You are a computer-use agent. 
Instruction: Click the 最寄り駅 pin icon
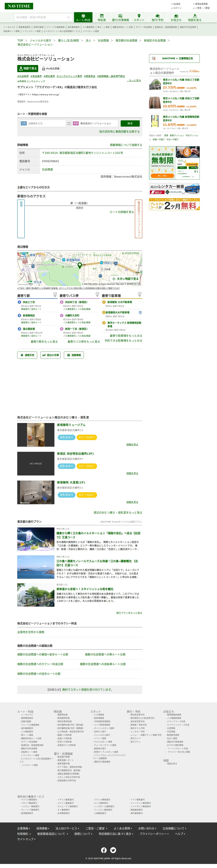tap(55, 295)
